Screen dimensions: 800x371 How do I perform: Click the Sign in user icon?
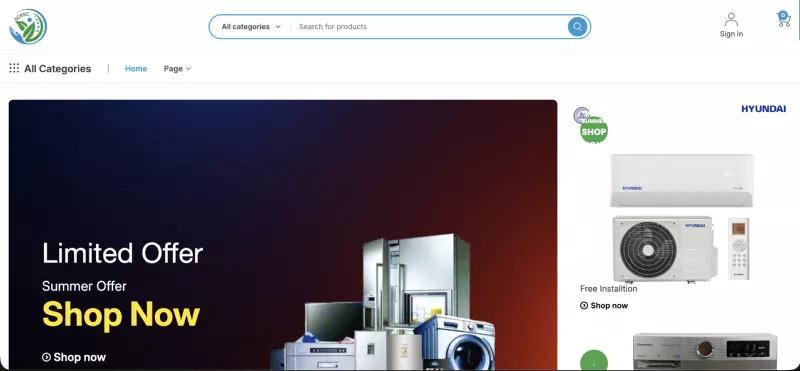[x=731, y=19]
